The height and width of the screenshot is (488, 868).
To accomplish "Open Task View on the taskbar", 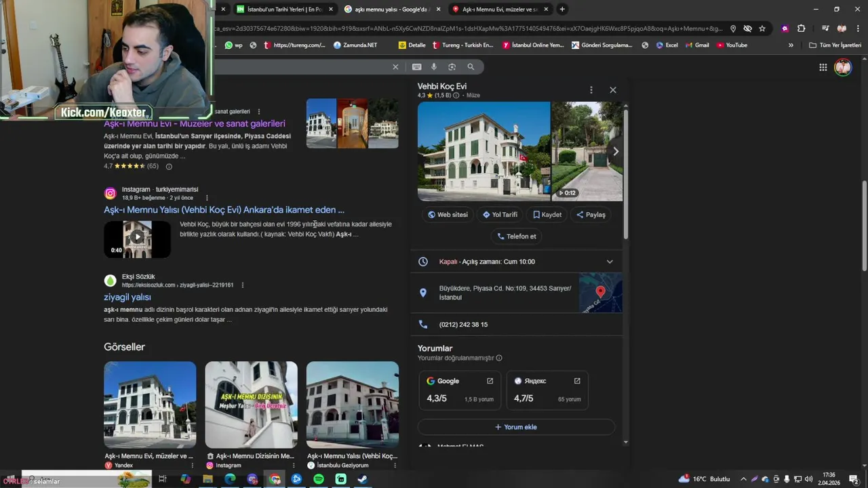I will (x=163, y=479).
